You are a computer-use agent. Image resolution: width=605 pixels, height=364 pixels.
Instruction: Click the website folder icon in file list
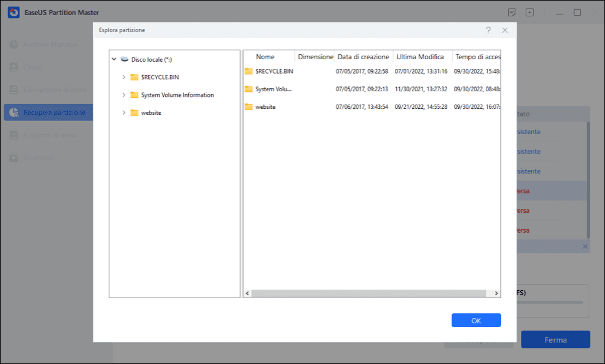pos(248,107)
